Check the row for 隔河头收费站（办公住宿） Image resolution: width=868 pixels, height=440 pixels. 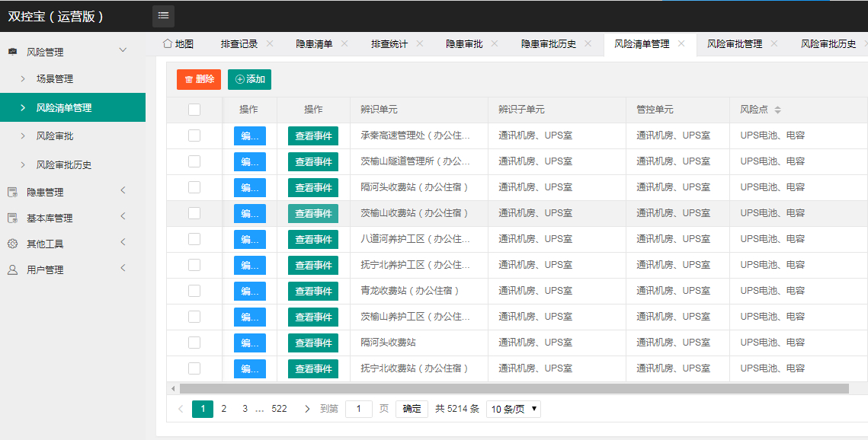click(x=194, y=187)
